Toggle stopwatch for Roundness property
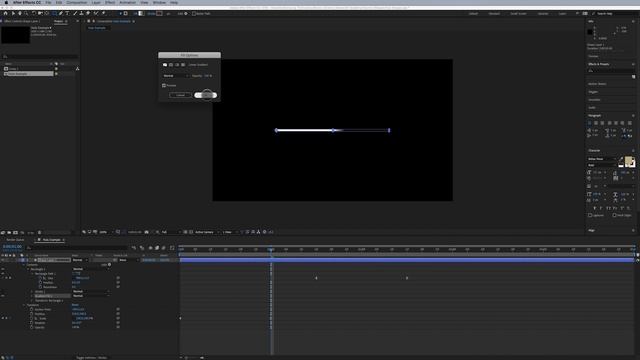The height and width of the screenshot is (360, 640). [40, 287]
